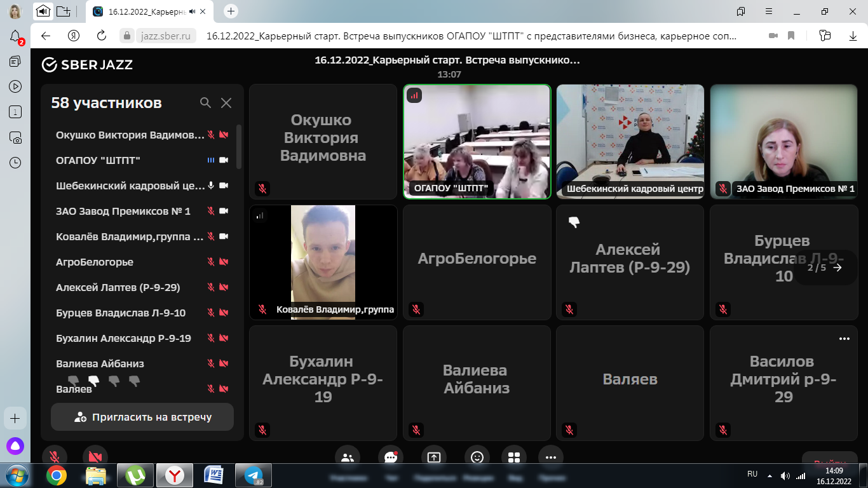This screenshot has height=488, width=868.
Task: Select Ковалёв Владимир in participants list
Action: click(x=130, y=236)
